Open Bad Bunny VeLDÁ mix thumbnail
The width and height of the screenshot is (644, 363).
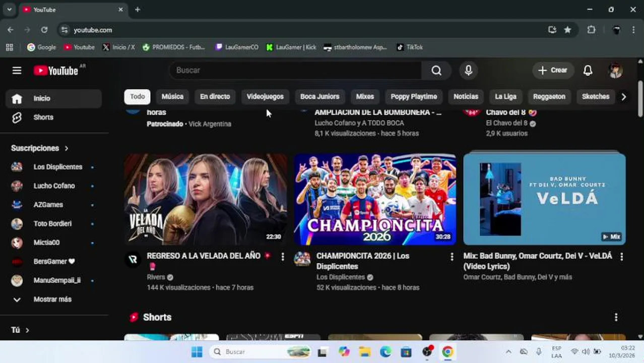pyautogui.click(x=544, y=199)
